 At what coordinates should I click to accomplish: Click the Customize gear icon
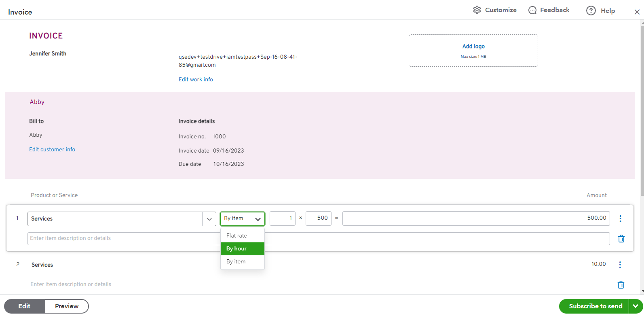coord(477,10)
